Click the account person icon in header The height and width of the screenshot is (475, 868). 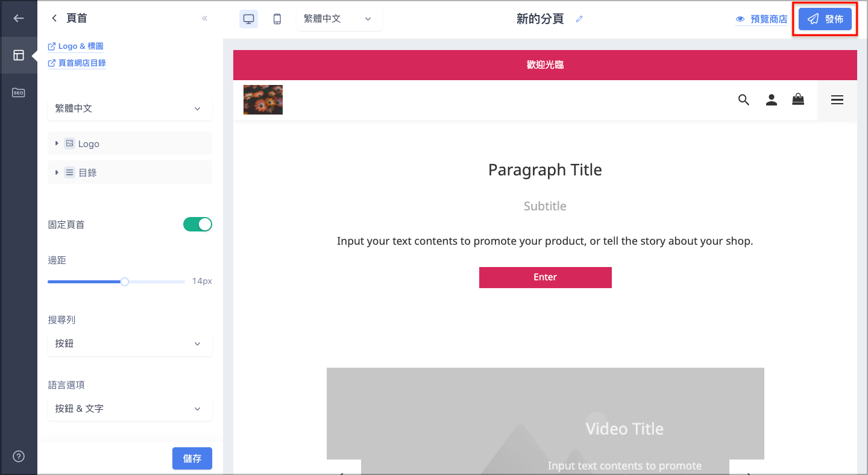click(x=772, y=100)
